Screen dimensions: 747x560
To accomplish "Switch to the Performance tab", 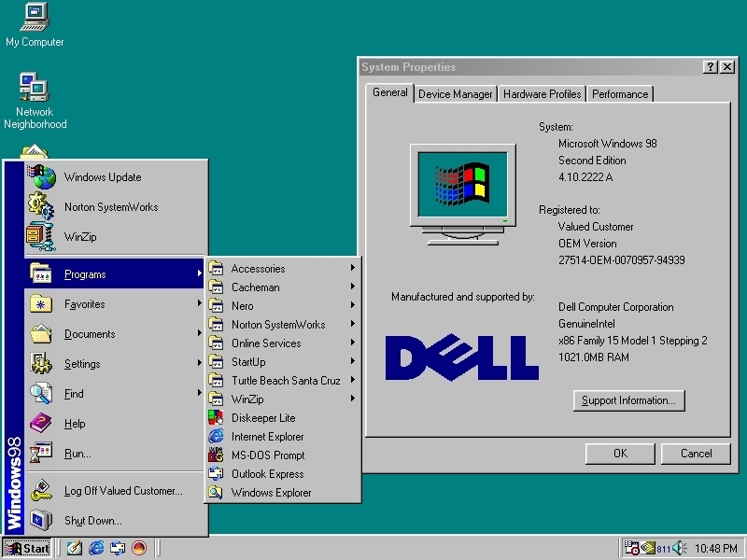I will pyautogui.click(x=619, y=93).
